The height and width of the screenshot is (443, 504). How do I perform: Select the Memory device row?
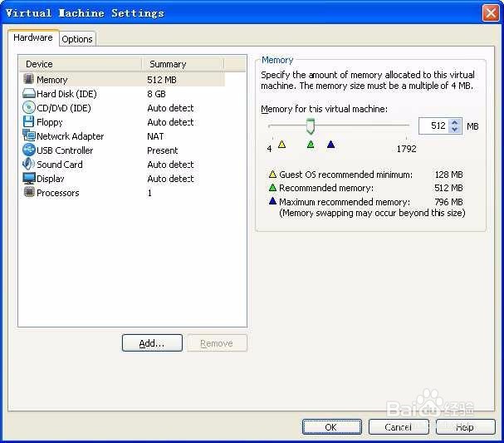(122, 80)
